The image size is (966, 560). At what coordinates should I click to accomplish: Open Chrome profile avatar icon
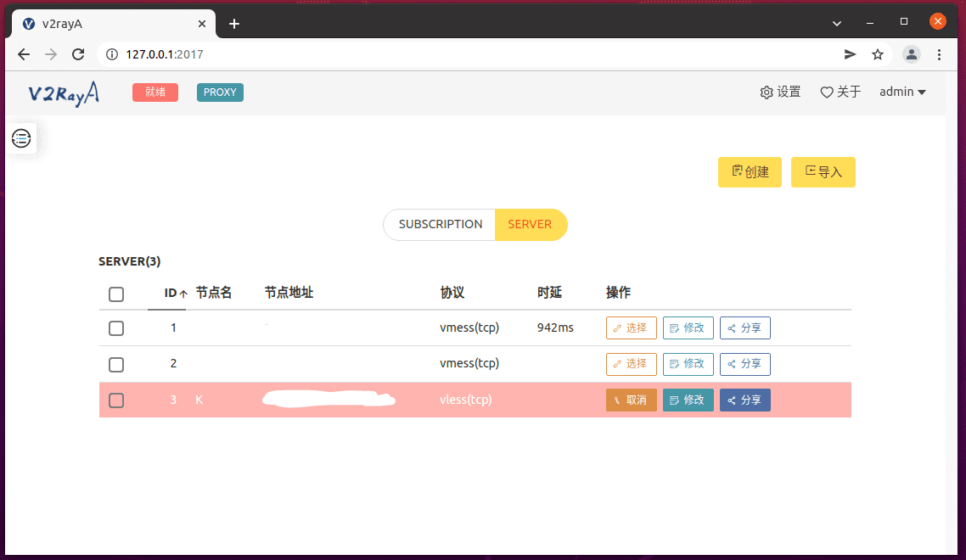click(x=912, y=54)
